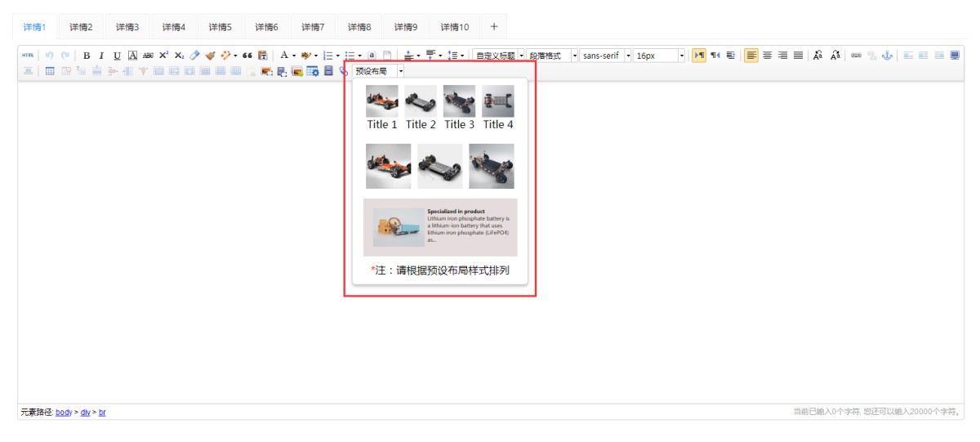Click the anchor icon in toolbar
Screen dimensions: 980x442
point(888,56)
